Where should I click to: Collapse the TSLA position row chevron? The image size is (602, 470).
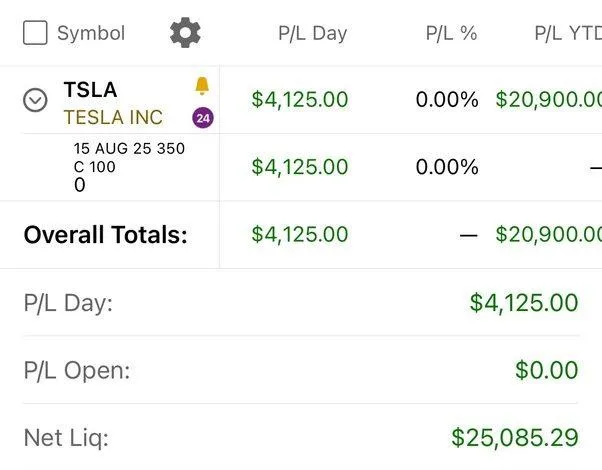[35, 100]
